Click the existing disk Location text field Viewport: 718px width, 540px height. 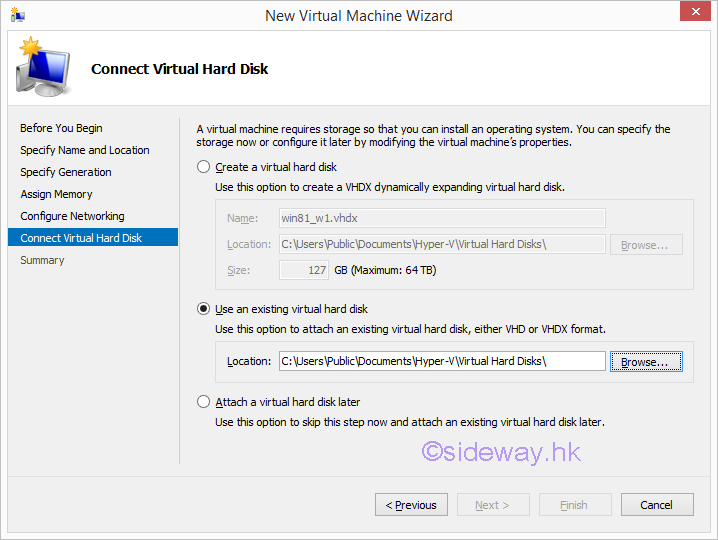[441, 362]
